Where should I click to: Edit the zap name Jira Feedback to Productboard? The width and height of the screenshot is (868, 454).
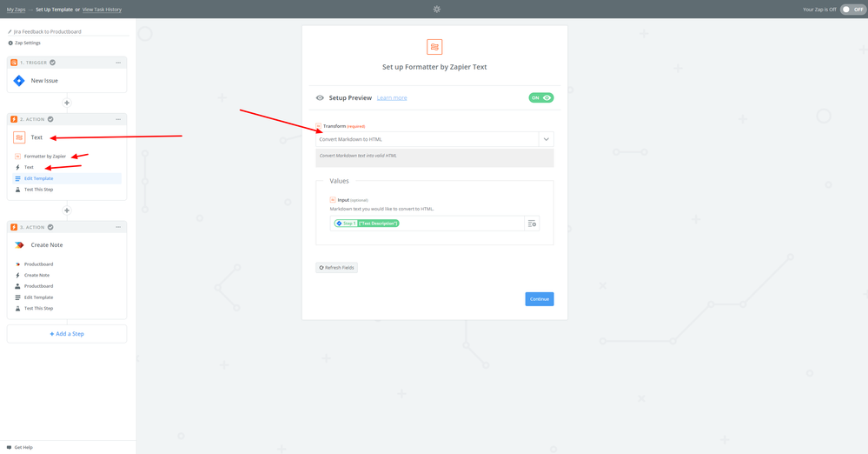[48, 31]
